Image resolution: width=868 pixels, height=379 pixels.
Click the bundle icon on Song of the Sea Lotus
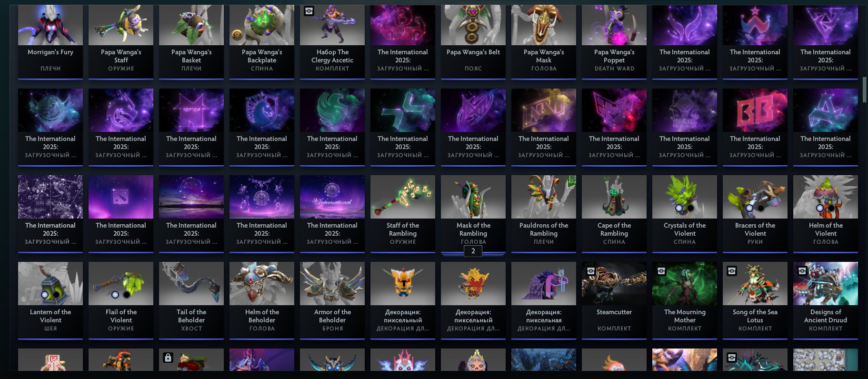point(732,271)
